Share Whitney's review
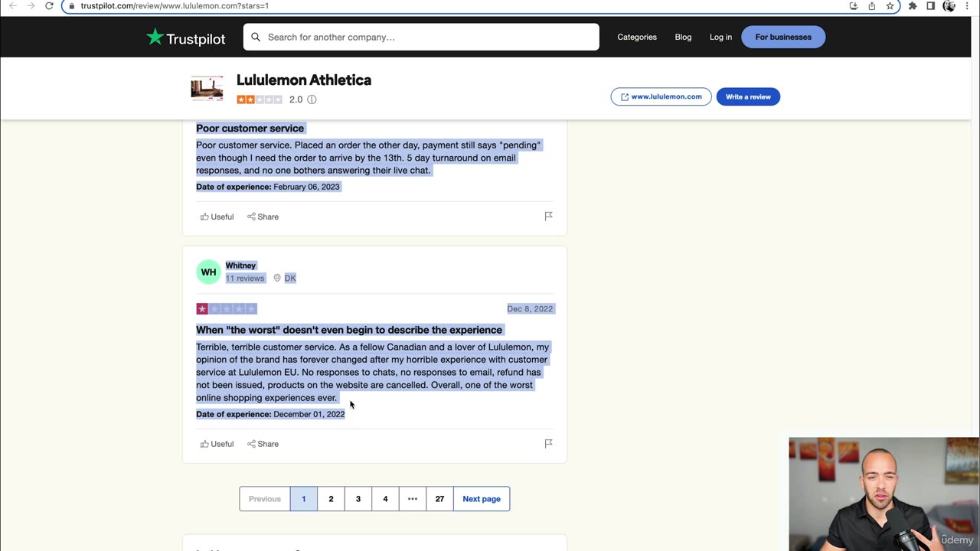The image size is (980, 551). [x=263, y=444]
